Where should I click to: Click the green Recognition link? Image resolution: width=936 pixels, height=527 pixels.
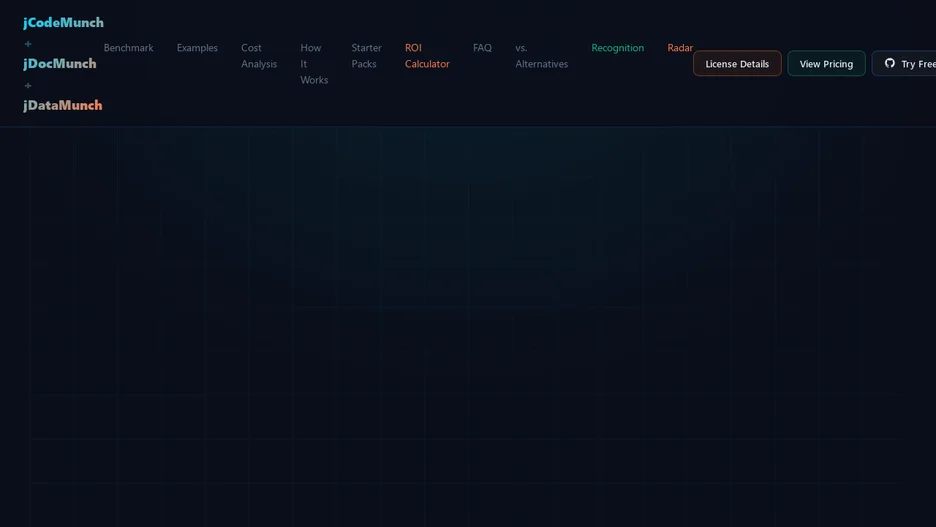point(617,48)
